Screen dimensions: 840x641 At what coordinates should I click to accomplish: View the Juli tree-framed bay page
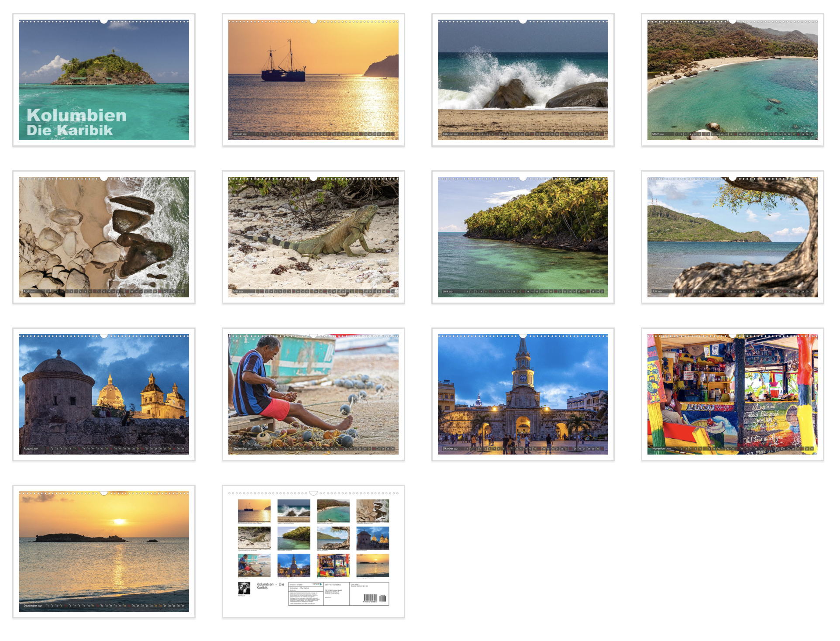coord(733,237)
